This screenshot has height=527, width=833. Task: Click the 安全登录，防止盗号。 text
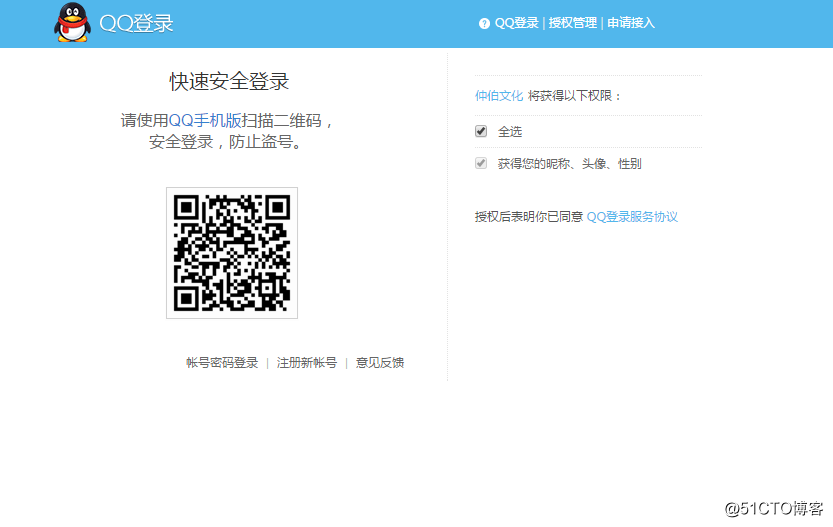[226, 142]
